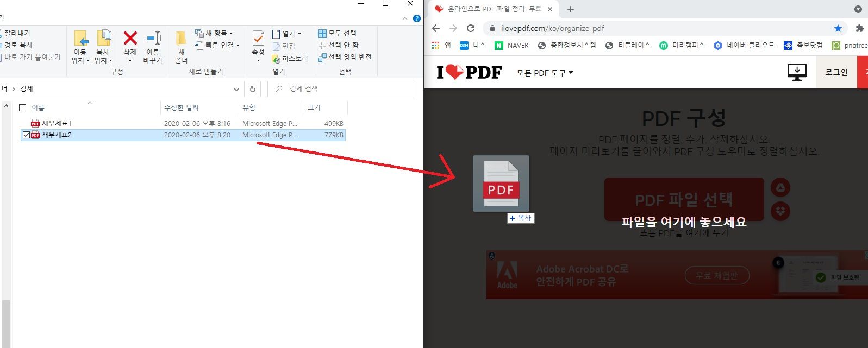Viewport: 868px width, 348px height.
Task: Open the 미리캠퍼스 bookmark
Action: [x=682, y=46]
